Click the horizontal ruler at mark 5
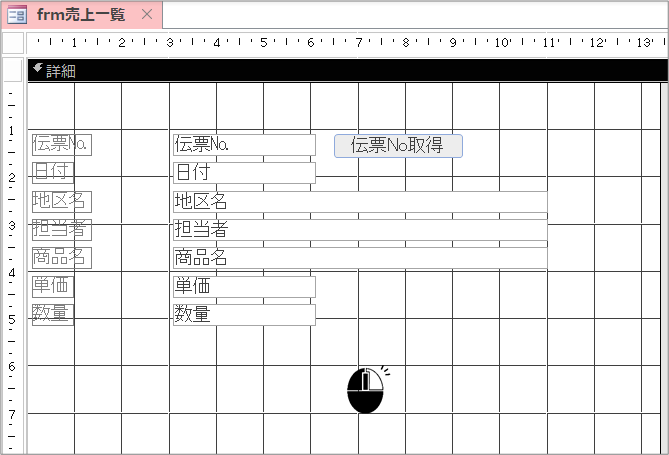This screenshot has height=455, width=669. pos(264,43)
